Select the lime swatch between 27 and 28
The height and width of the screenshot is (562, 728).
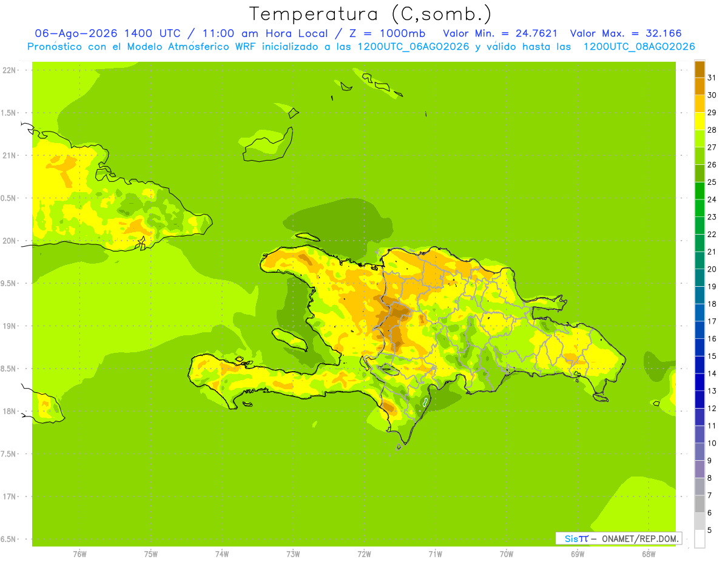point(699,138)
